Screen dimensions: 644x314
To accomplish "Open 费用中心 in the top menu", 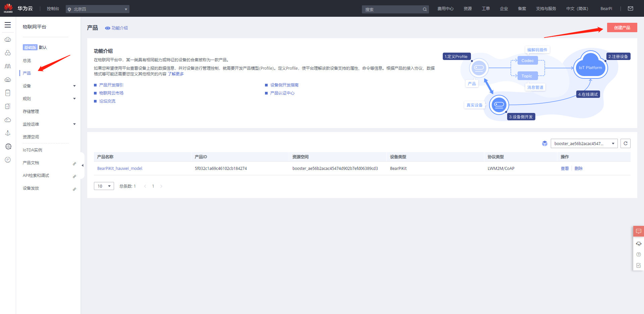I will point(445,9).
